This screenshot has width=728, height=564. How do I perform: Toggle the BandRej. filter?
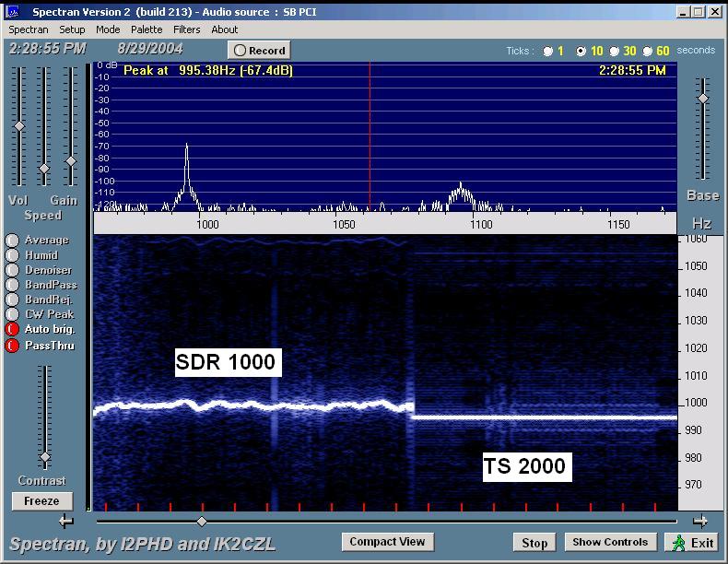pos(12,300)
